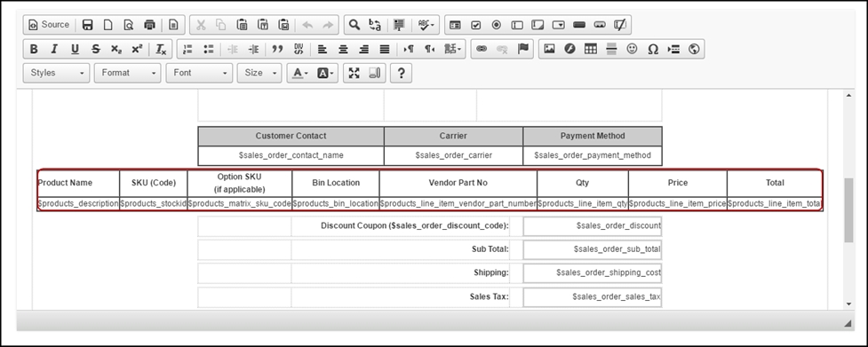Insert a Selection Field element

point(559,25)
